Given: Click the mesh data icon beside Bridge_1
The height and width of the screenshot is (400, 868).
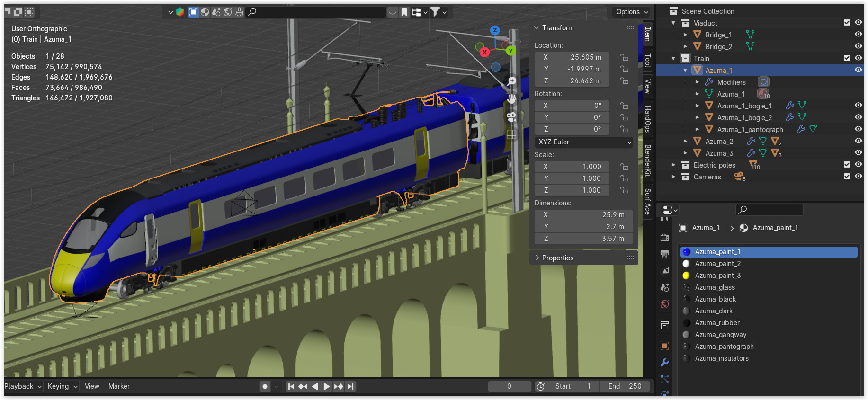Looking at the screenshot, I should (750, 35).
